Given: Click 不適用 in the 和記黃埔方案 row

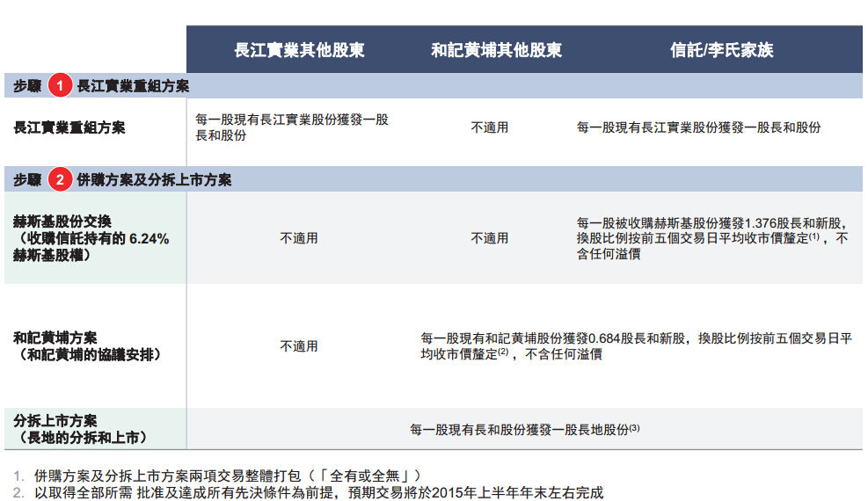Looking at the screenshot, I should [x=299, y=346].
